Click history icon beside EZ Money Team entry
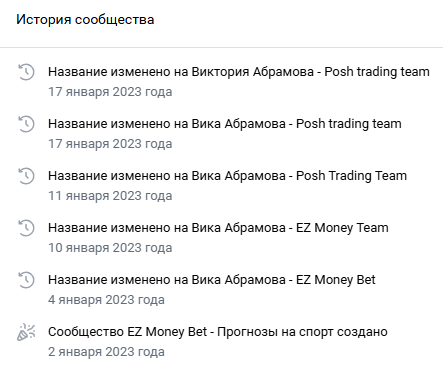This screenshot has height=370, width=443. tap(26, 228)
